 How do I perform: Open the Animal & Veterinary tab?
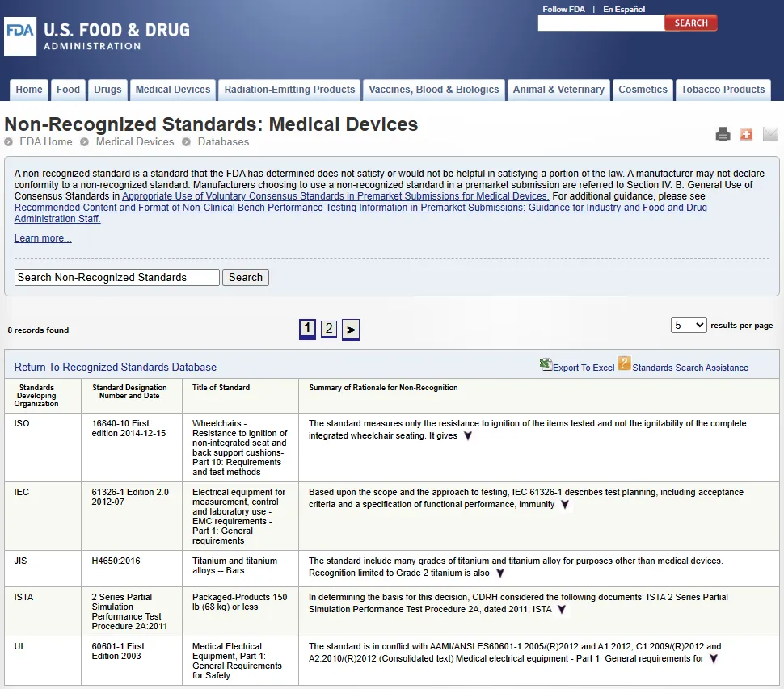[558, 90]
